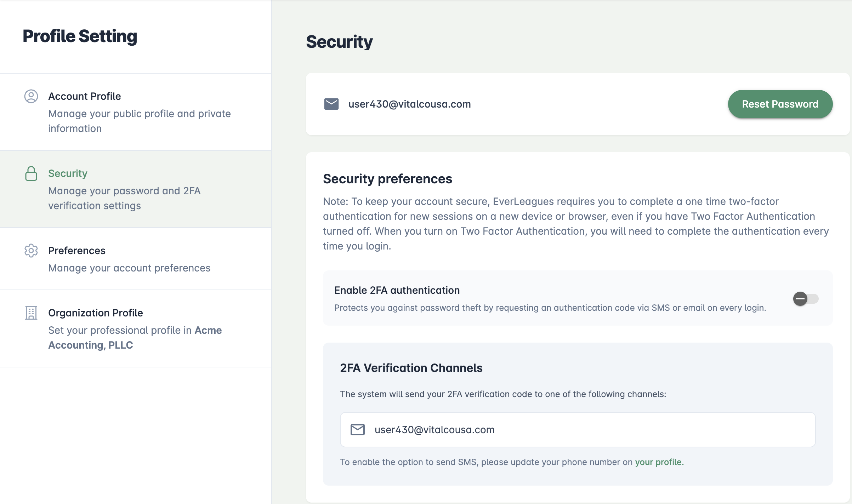Screen dimensions: 852x504
Task: Click the Account Profile user icon
Action: tap(31, 96)
